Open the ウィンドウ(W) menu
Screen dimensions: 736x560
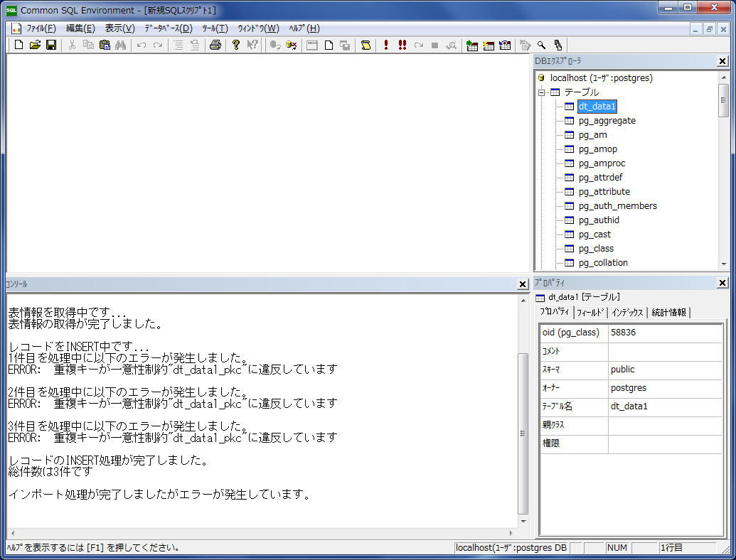pyautogui.click(x=258, y=28)
